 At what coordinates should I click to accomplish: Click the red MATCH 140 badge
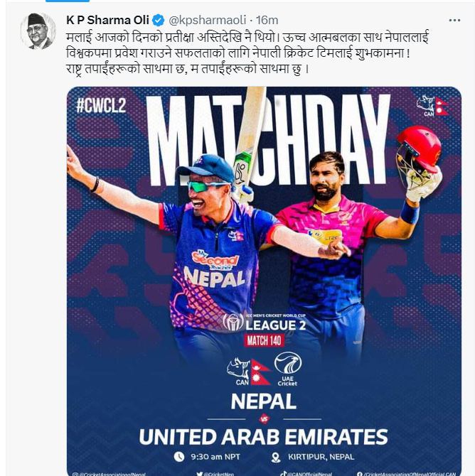(264, 340)
